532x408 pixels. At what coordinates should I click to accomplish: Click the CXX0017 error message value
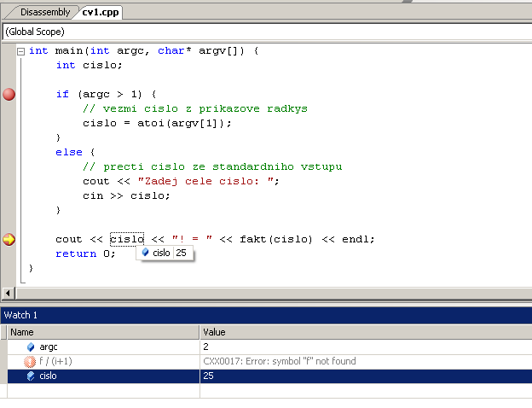(x=280, y=361)
